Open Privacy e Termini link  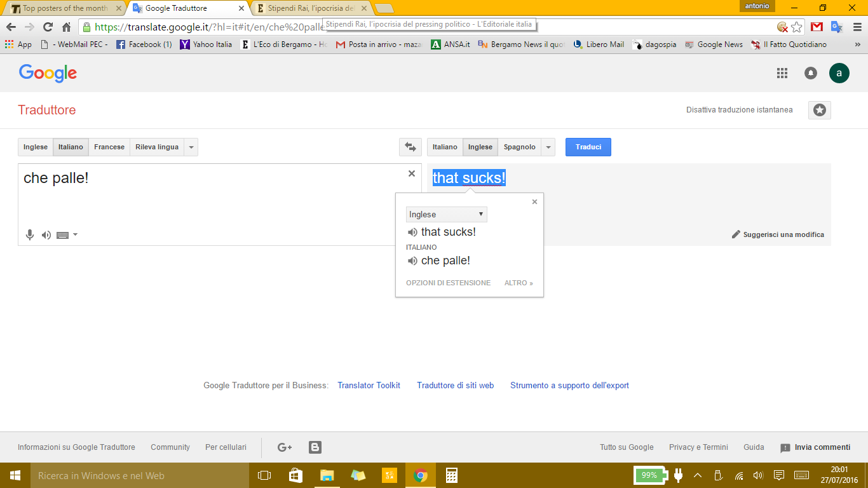[698, 447]
